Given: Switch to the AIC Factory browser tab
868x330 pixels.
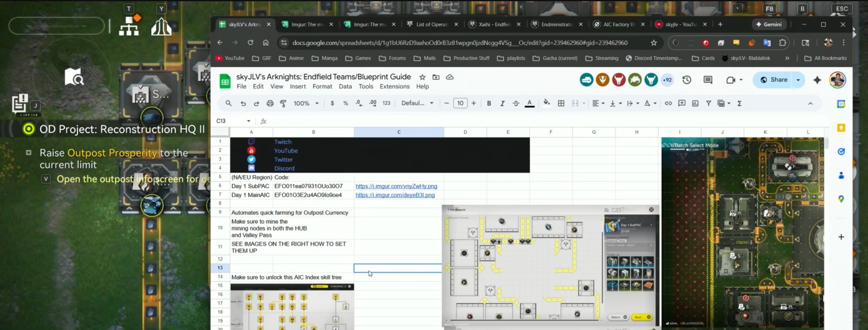Looking at the screenshot, I should (615, 24).
